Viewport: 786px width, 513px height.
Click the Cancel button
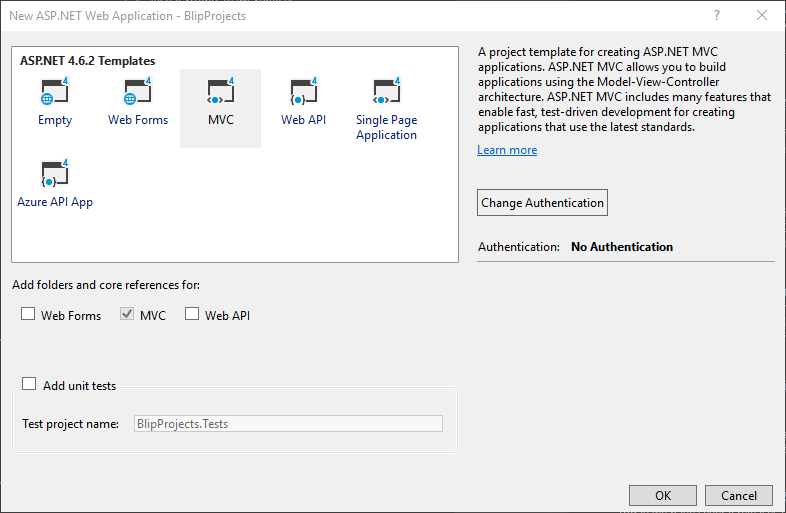pyautogui.click(x=739, y=495)
